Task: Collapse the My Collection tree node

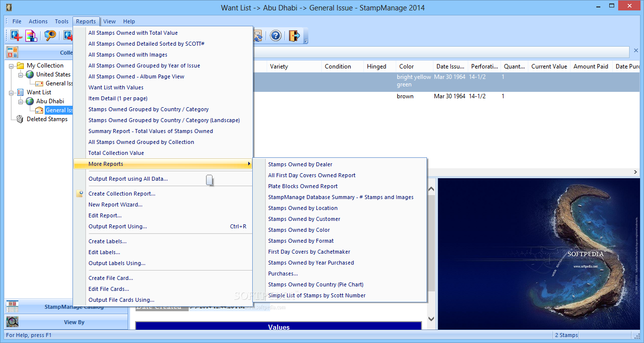Action: point(12,66)
